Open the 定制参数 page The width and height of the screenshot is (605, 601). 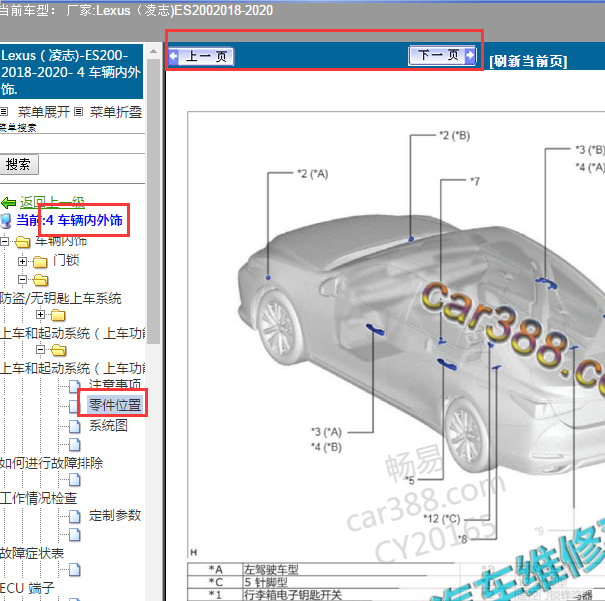point(115,515)
